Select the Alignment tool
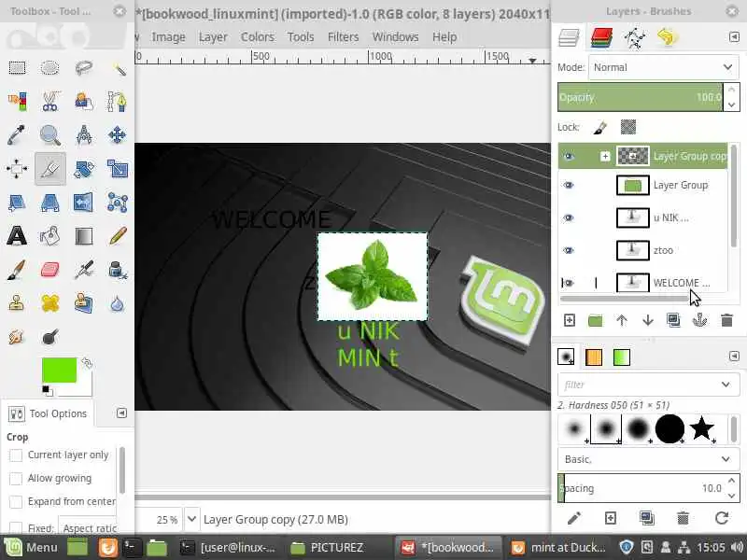747x560 pixels. coord(17,169)
